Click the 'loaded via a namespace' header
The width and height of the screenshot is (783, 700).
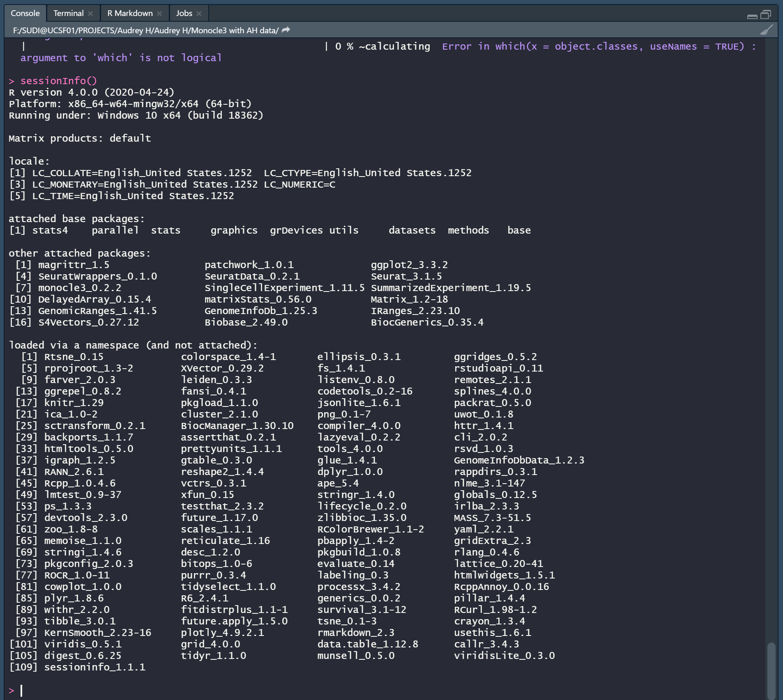(x=132, y=345)
